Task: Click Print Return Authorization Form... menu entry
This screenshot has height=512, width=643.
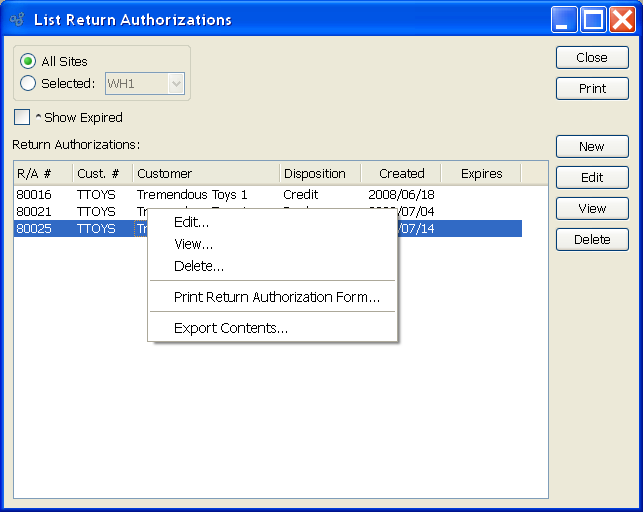Action: [x=276, y=297]
